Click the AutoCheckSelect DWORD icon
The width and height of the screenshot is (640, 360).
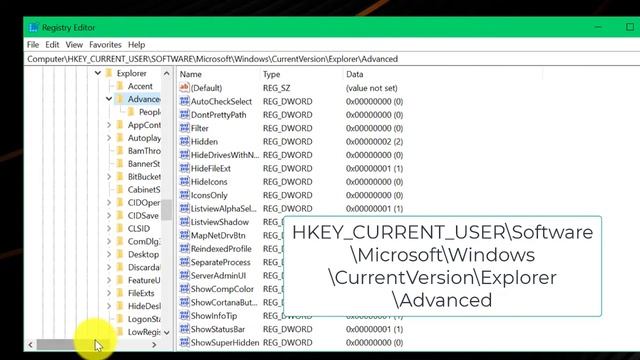pos(184,101)
